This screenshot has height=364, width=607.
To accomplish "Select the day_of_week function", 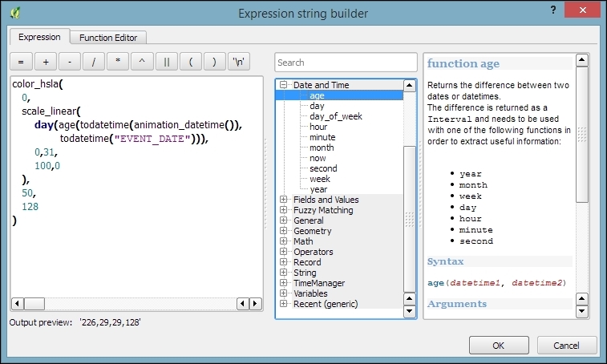I will pyautogui.click(x=336, y=116).
